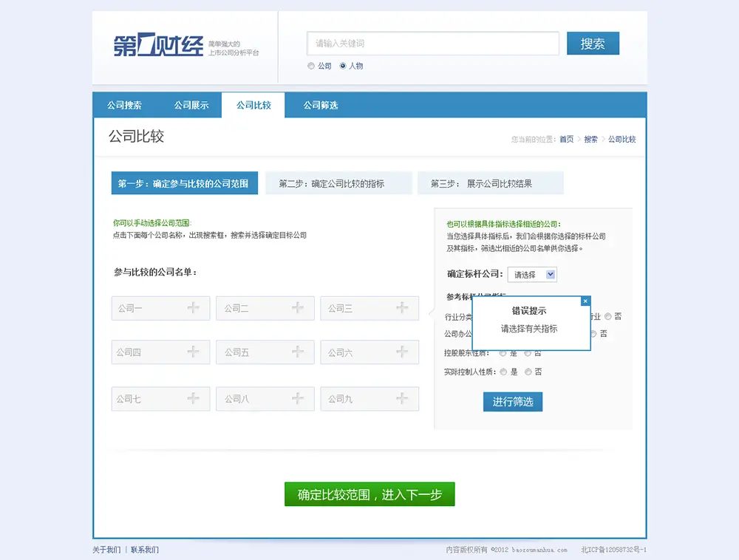Click the plus icon on 公司九
Image resolution: width=739 pixels, height=560 pixels.
[402, 399]
